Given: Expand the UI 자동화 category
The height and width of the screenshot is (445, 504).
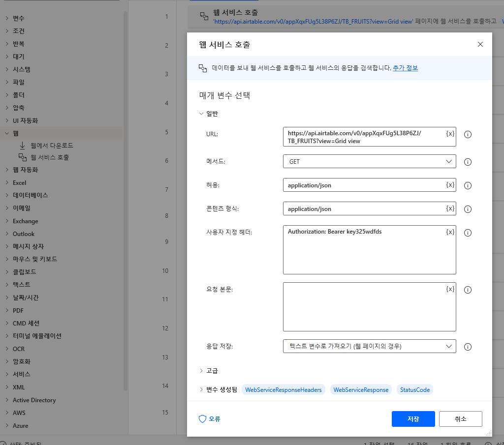Looking at the screenshot, I should [7, 120].
